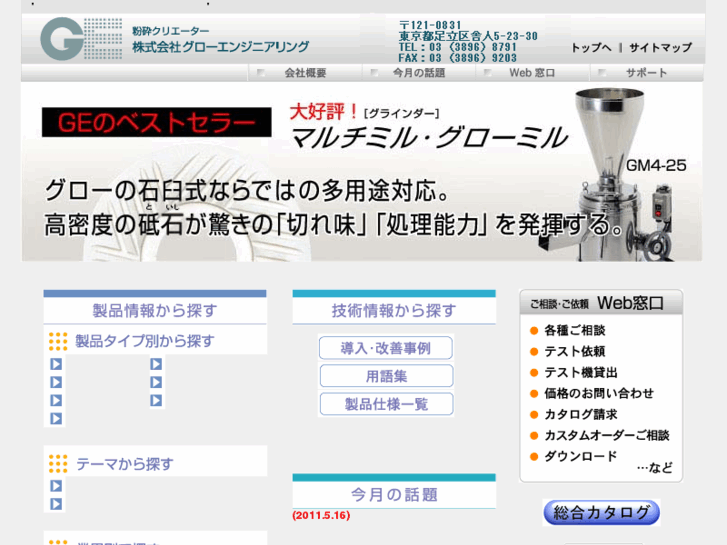Open カタログ請求 link
This screenshot has height=545, width=727.
580,414
